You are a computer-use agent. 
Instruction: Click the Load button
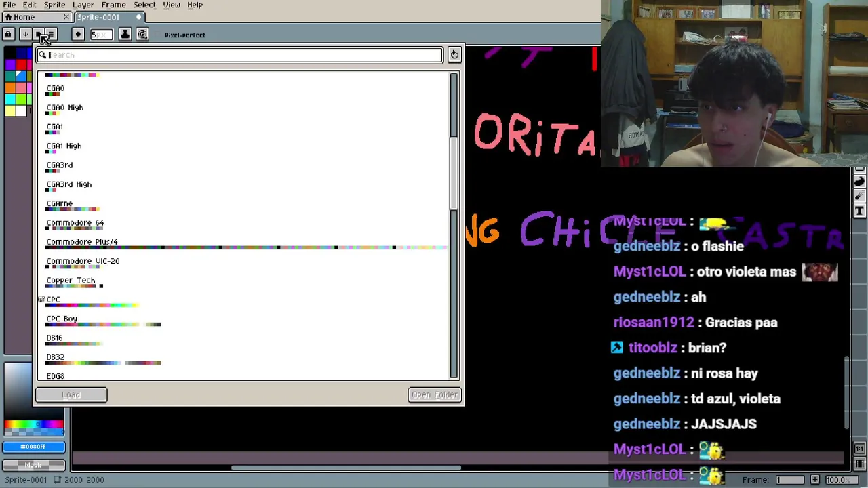[x=71, y=394]
